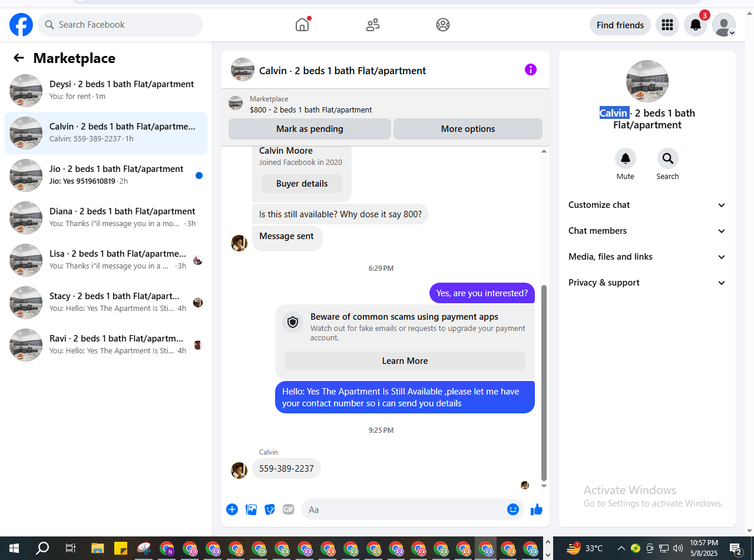Open the unread Jio conversation

[x=106, y=175]
